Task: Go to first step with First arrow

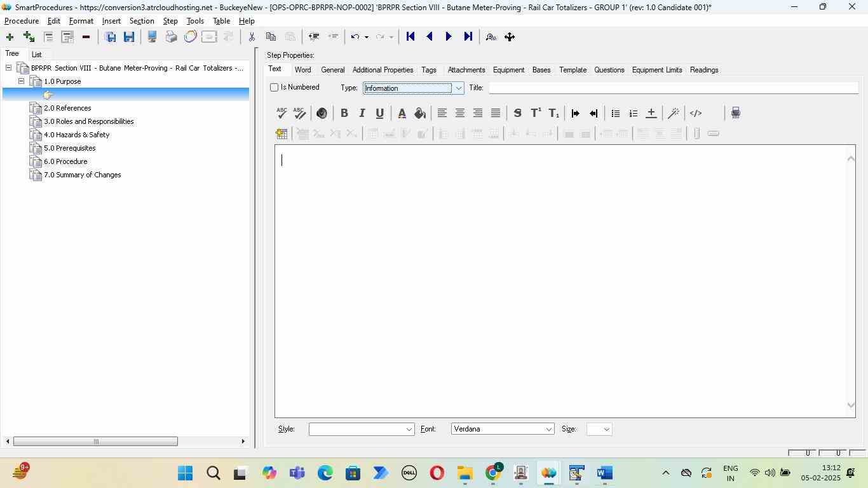Action: click(x=410, y=37)
